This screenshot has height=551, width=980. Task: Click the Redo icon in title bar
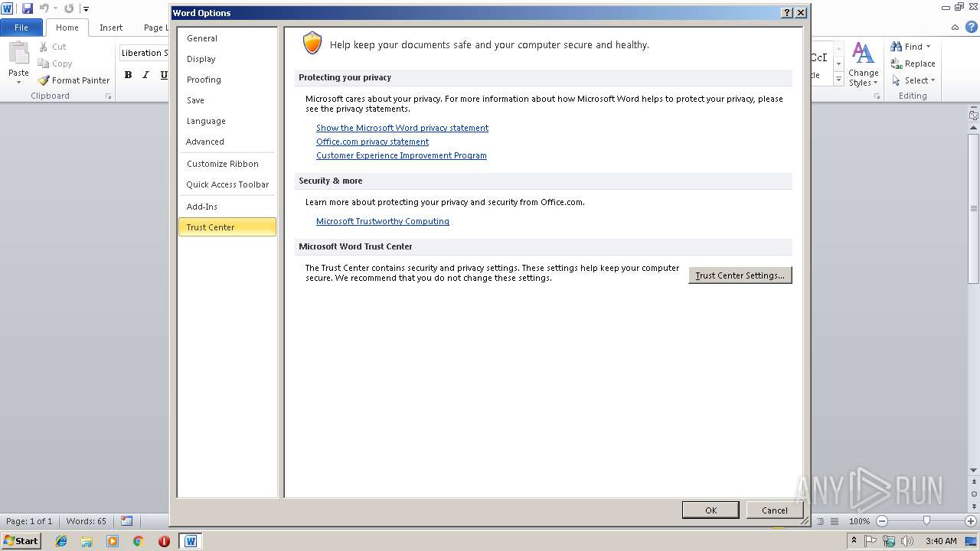[x=69, y=8]
